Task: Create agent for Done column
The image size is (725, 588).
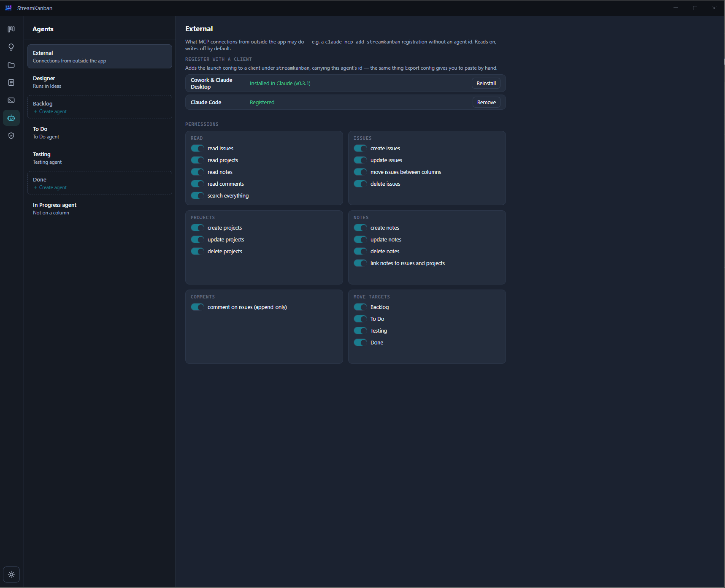Action: [50, 187]
